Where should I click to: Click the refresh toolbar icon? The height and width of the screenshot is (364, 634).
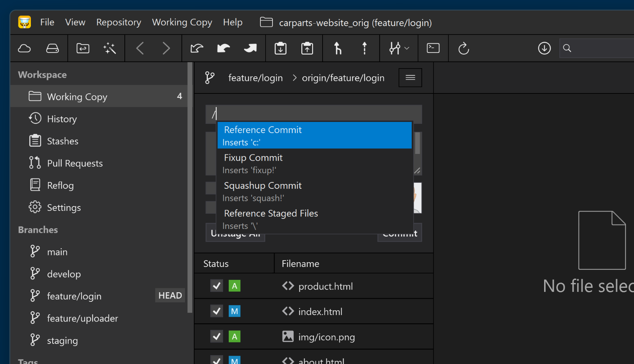tap(463, 49)
